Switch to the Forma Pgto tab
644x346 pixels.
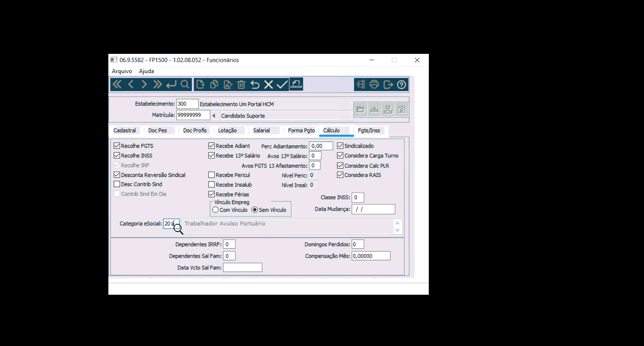301,130
